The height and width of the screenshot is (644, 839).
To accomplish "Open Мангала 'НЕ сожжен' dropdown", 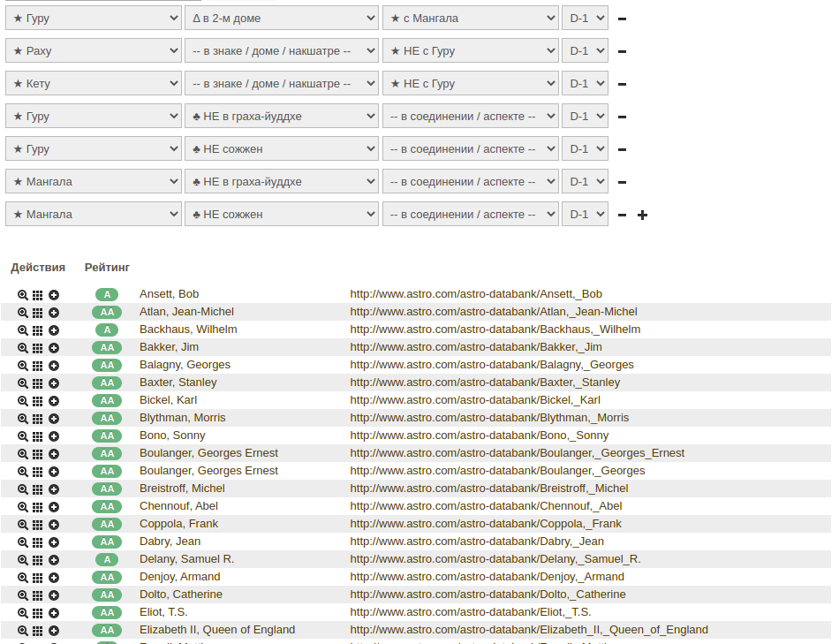I will (282, 214).
